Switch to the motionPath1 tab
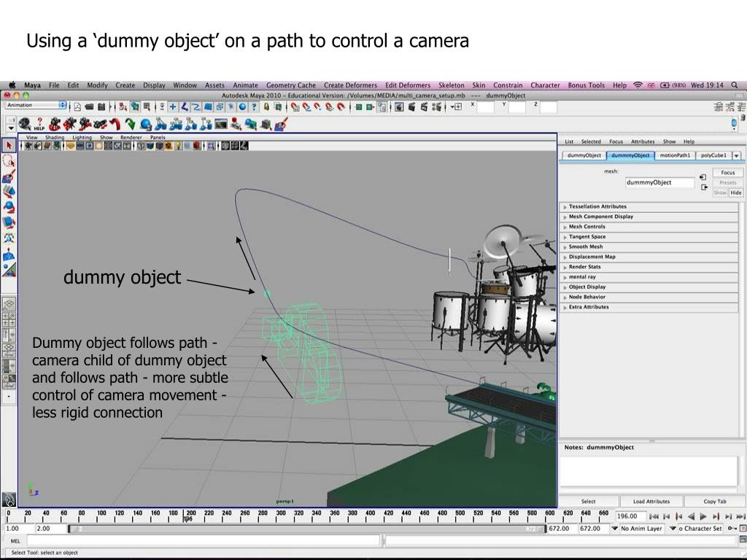 675,156
